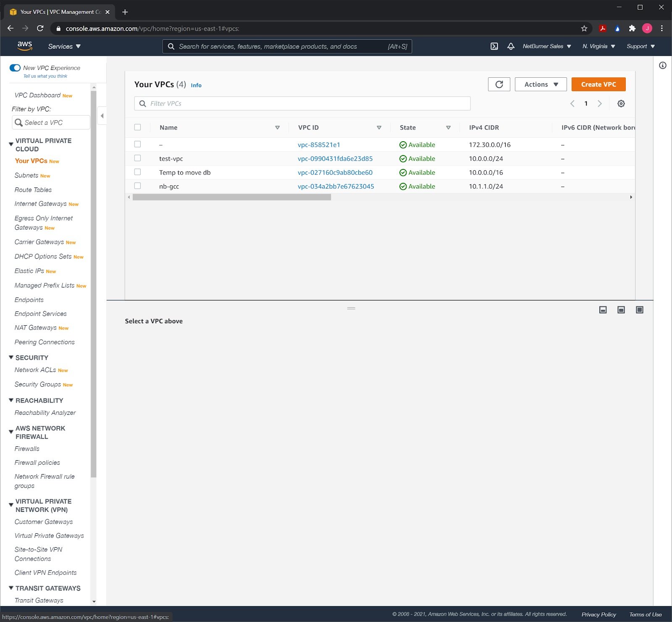Open the Services menu
This screenshot has width=672, height=622.
pos(64,46)
